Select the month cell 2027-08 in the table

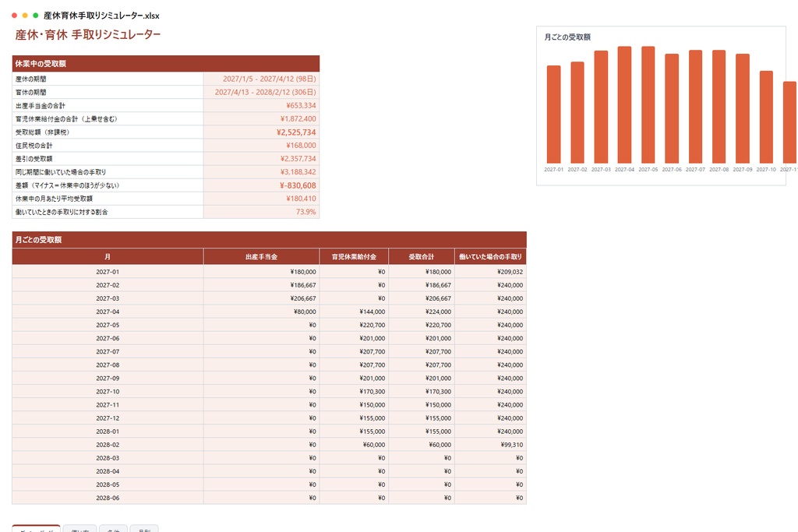108,365
